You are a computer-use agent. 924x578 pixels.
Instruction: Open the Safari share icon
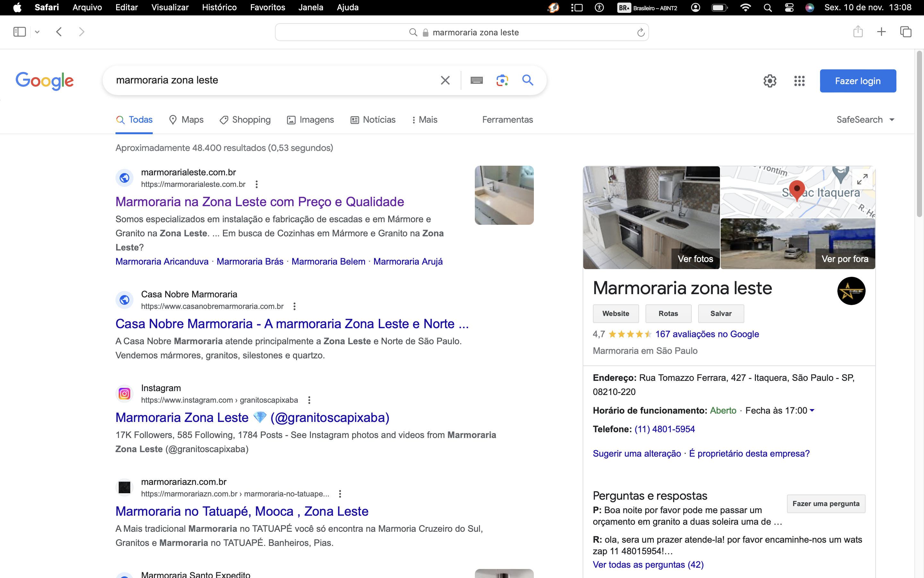click(x=858, y=31)
